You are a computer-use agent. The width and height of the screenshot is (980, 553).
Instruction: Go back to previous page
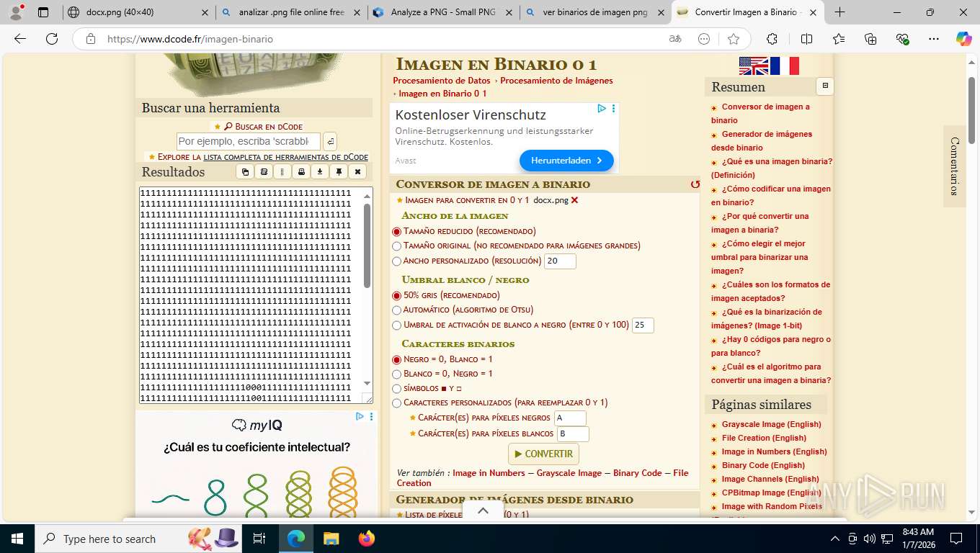[20, 39]
